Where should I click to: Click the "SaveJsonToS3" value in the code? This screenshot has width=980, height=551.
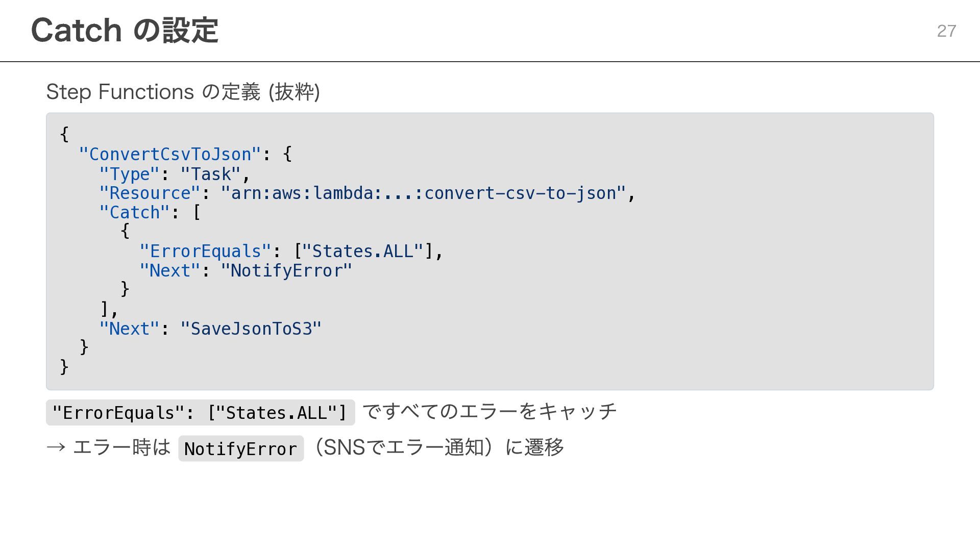point(251,329)
